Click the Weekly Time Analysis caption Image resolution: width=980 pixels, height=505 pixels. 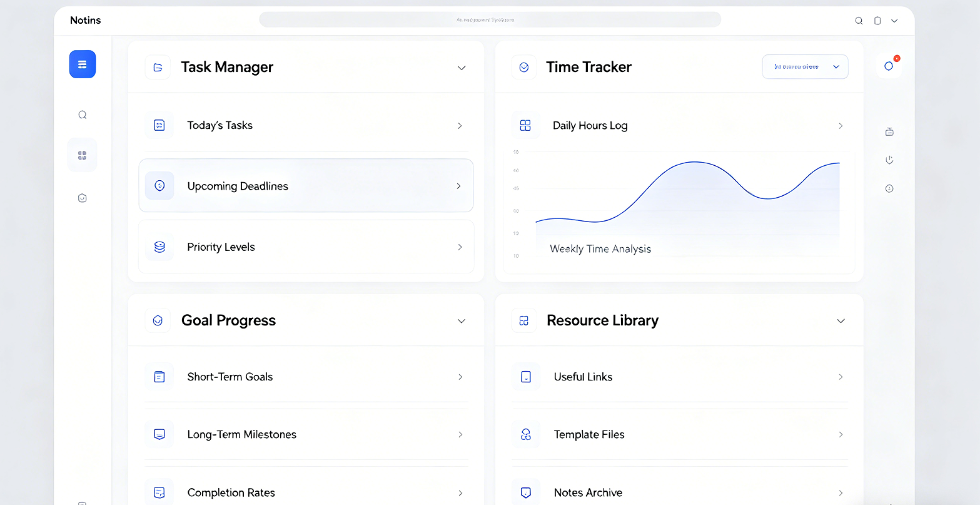coord(600,249)
